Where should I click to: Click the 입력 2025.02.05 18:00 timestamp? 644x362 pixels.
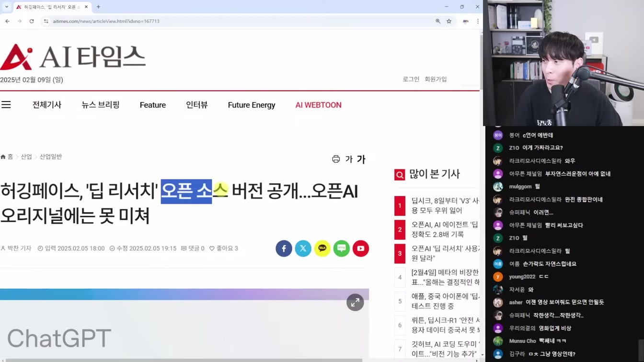point(71,249)
